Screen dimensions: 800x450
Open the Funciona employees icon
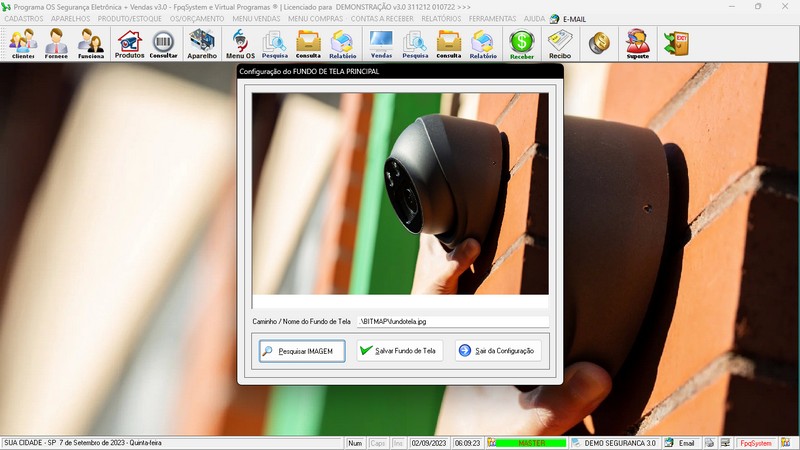91,43
